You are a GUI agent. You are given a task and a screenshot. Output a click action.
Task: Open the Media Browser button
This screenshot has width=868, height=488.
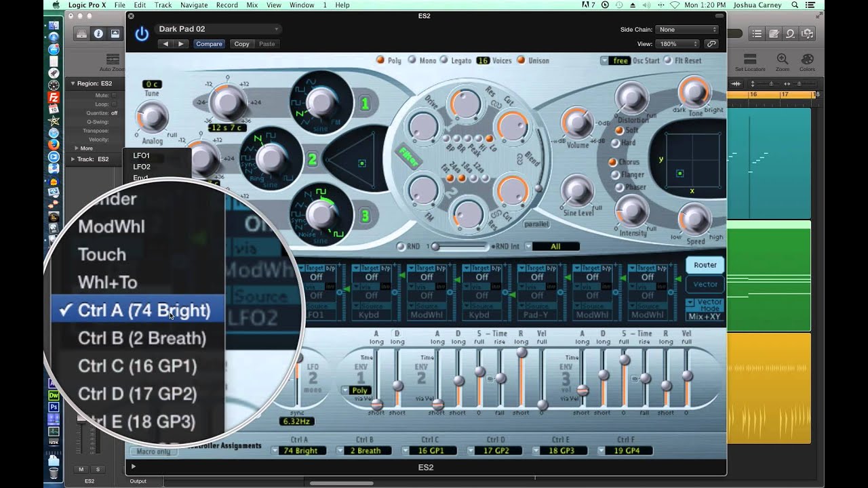tap(807, 34)
